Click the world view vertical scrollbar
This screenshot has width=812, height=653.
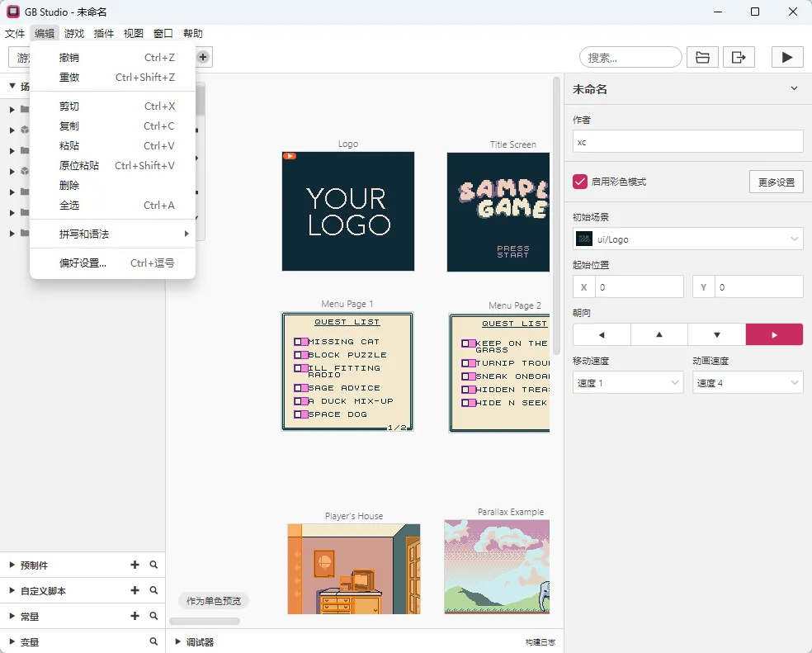click(x=557, y=215)
